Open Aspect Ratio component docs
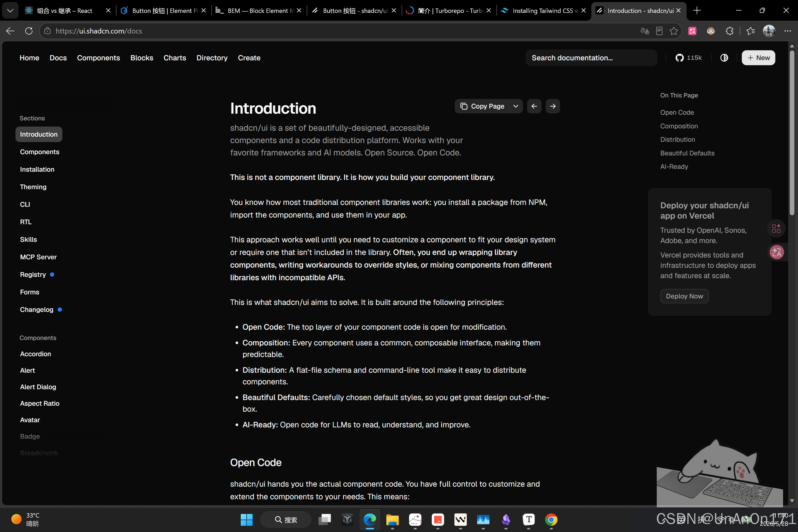Image resolution: width=798 pixels, height=532 pixels. point(40,403)
